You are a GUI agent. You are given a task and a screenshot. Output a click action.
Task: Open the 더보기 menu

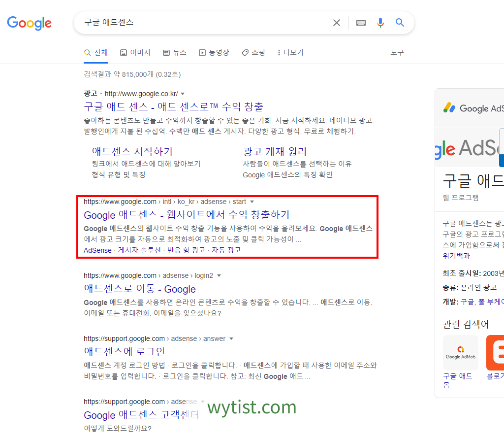(290, 52)
